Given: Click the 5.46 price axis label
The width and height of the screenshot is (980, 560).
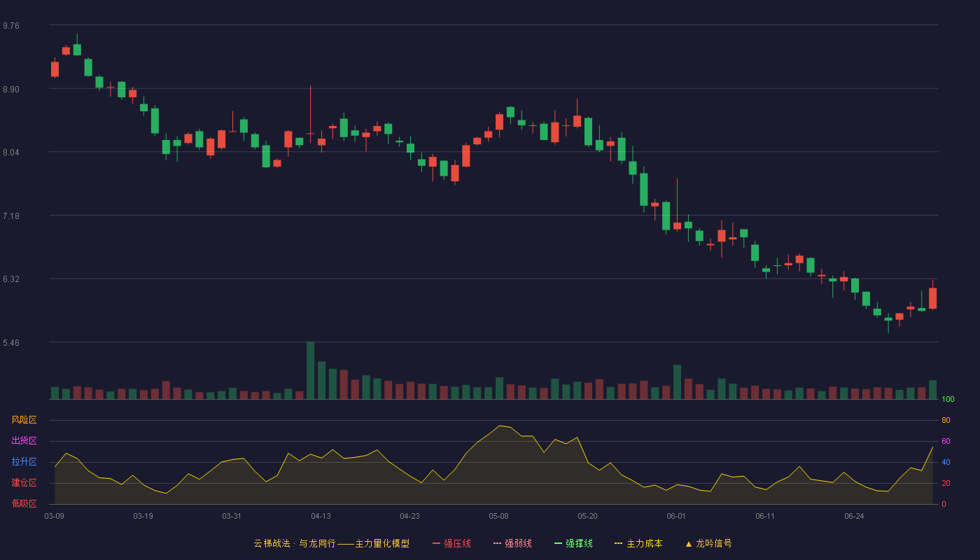Looking at the screenshot, I should tap(11, 342).
